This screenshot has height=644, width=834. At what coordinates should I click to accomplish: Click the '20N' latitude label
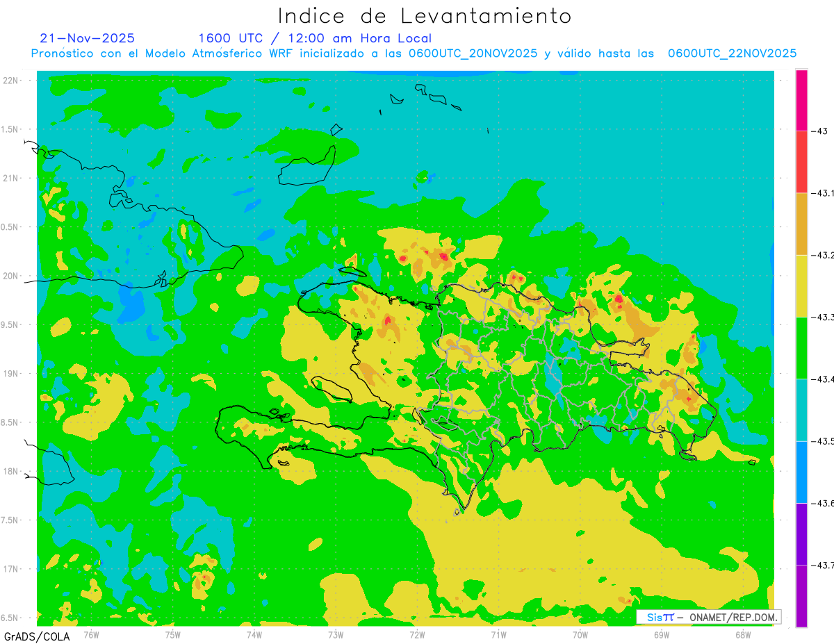[x=10, y=276]
